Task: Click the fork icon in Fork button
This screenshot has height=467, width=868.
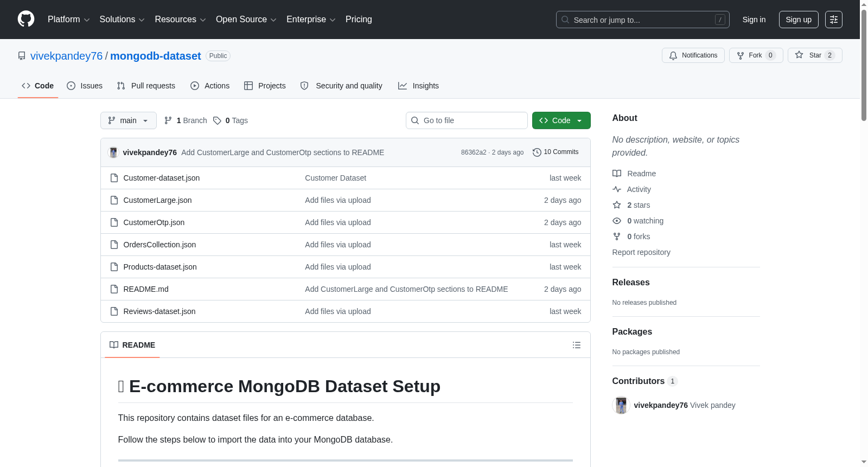Action: pos(741,55)
